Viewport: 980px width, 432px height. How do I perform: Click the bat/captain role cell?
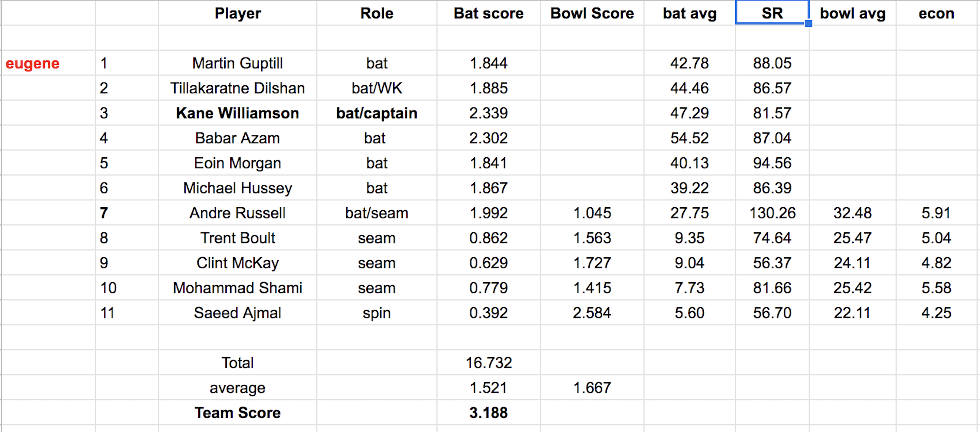pos(377,113)
